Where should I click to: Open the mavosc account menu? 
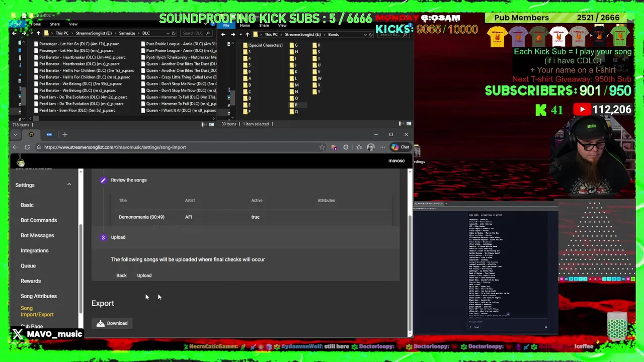tap(396, 161)
